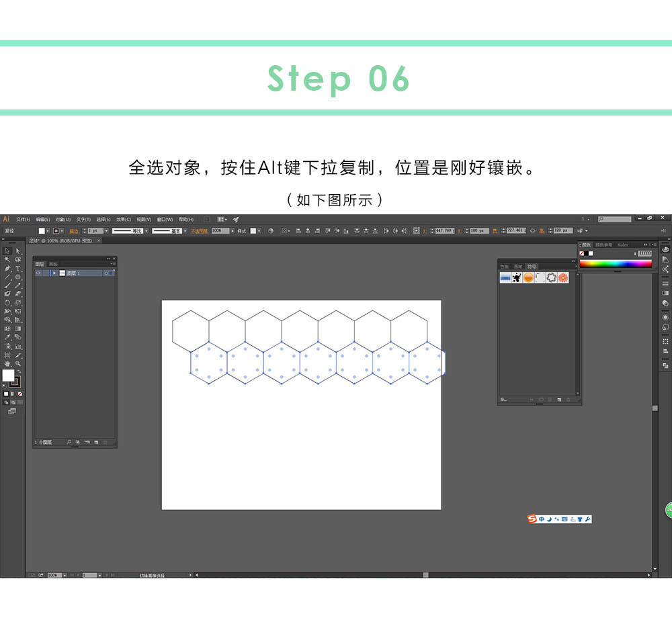Set color mode in toolbox

6,394
